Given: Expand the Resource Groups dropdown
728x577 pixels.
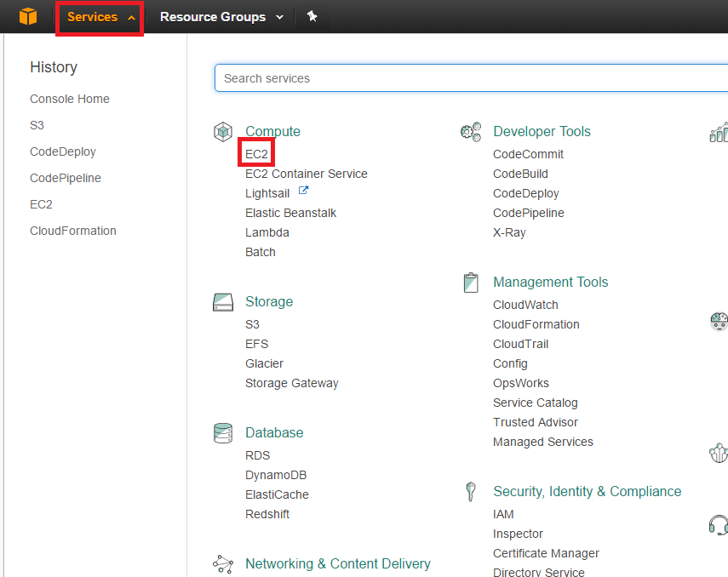Looking at the screenshot, I should [x=221, y=17].
